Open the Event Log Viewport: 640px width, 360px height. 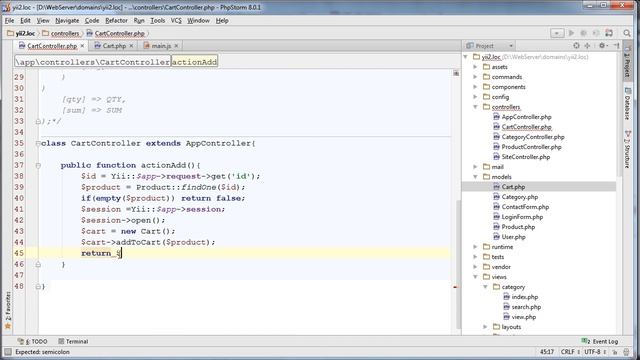click(600, 341)
